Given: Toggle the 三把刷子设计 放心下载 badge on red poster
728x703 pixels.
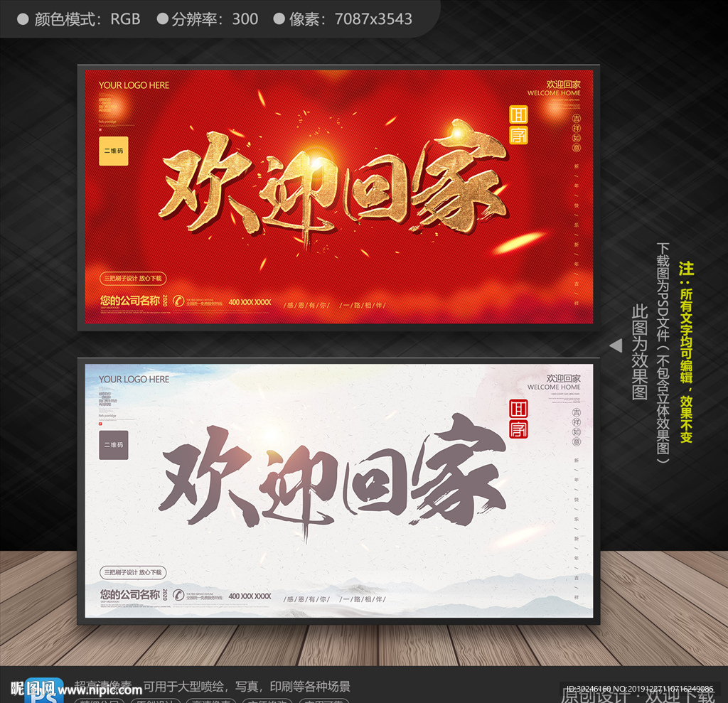Looking at the screenshot, I should [133, 279].
